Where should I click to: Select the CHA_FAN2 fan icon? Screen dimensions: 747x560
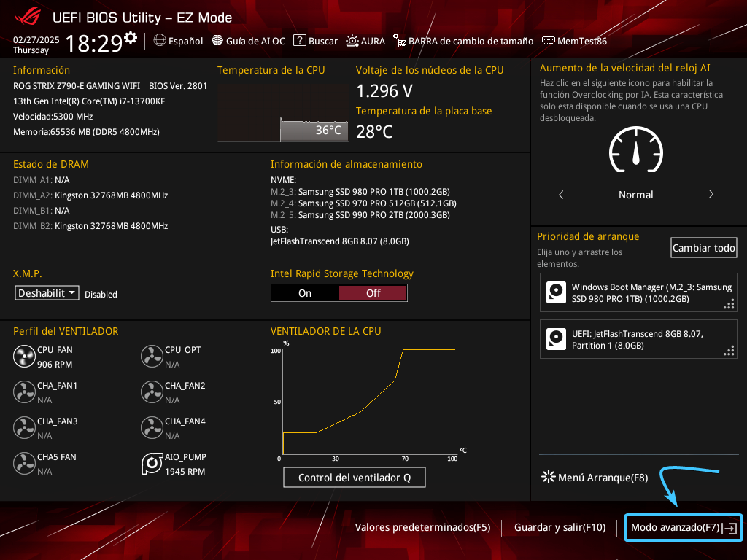click(152, 392)
